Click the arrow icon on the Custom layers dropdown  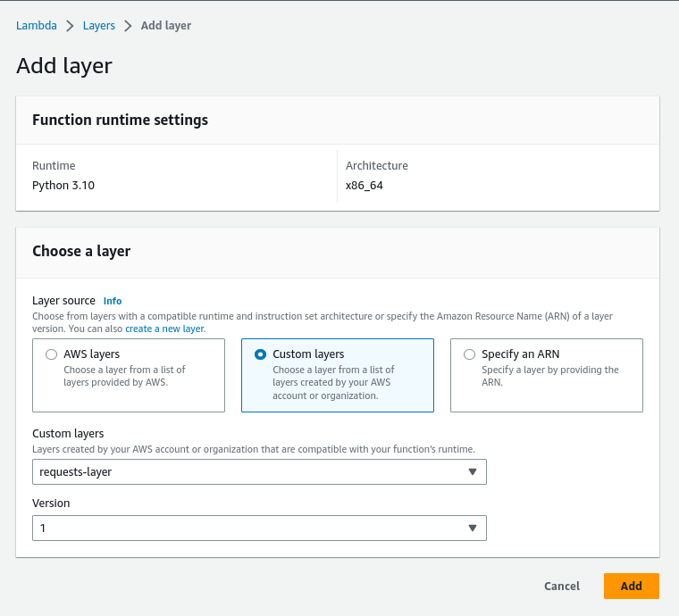pos(473,471)
